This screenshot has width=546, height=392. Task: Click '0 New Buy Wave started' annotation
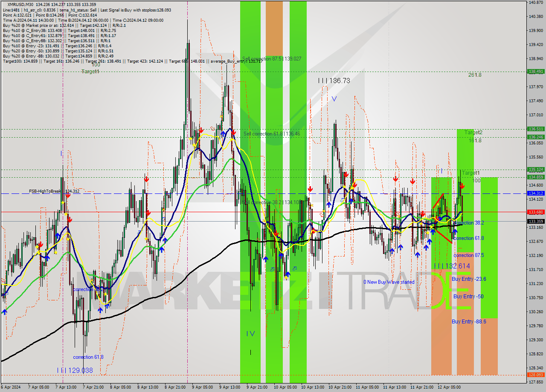click(389, 282)
